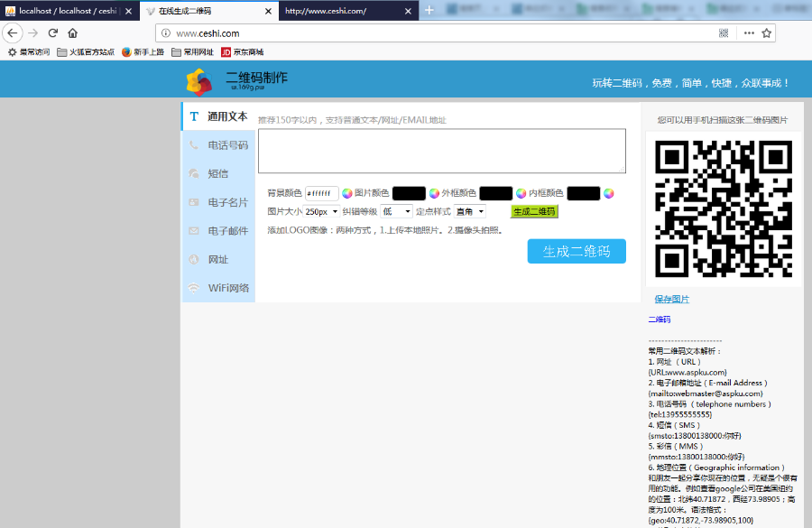Select 通用文本 sidebar tab
The width and height of the screenshot is (812, 528).
(218, 116)
